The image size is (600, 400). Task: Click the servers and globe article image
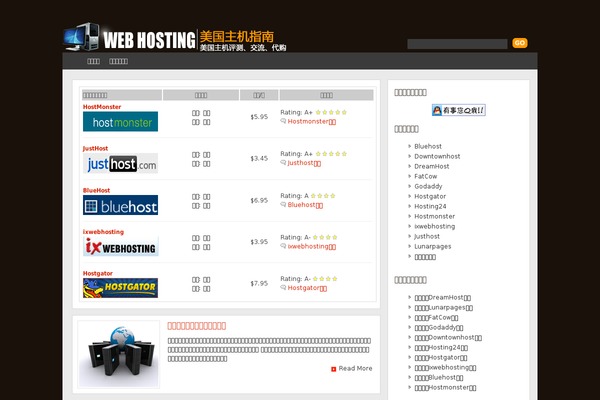119,354
